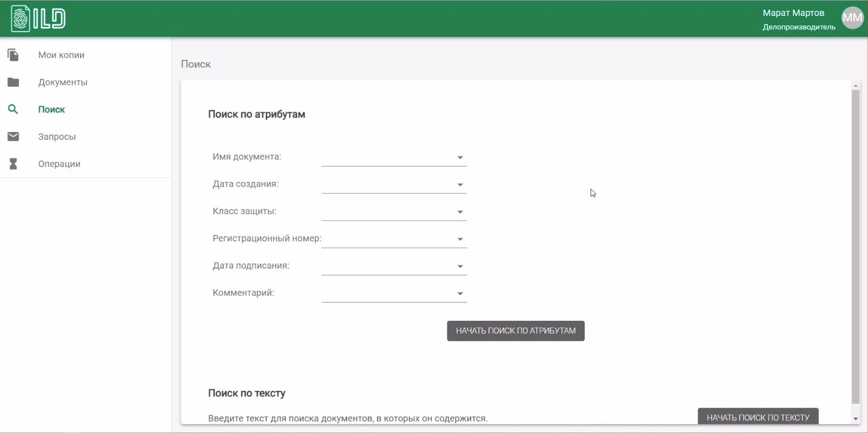Click the Делопроизводитель role text
This screenshot has width=868, height=433.
tap(799, 27)
